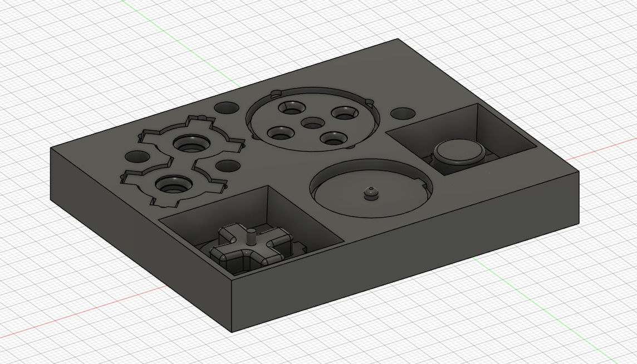
Task: Select the small hole between the five-hole recess and button pocket
Action: pos(403,114)
